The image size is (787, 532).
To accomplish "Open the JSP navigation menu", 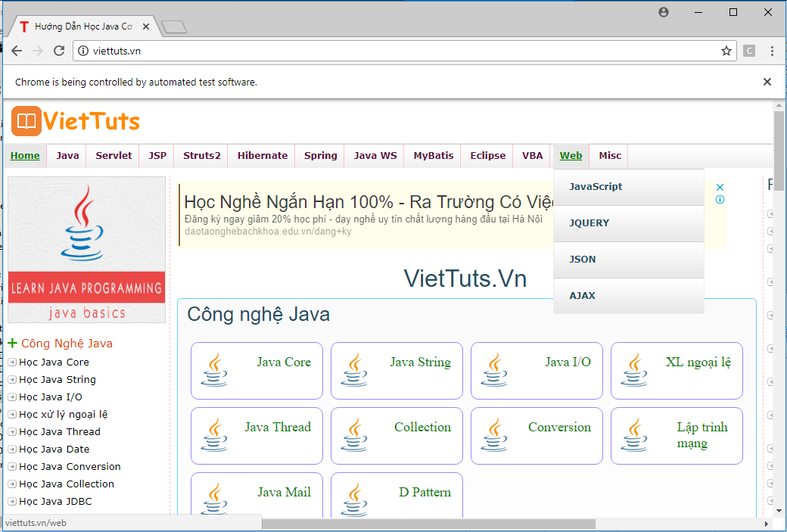I will tap(157, 156).
